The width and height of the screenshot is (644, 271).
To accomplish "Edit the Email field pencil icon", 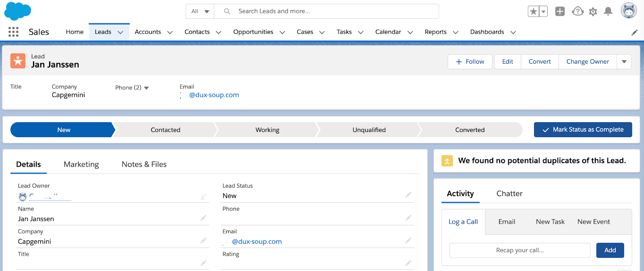I will pos(408,240).
